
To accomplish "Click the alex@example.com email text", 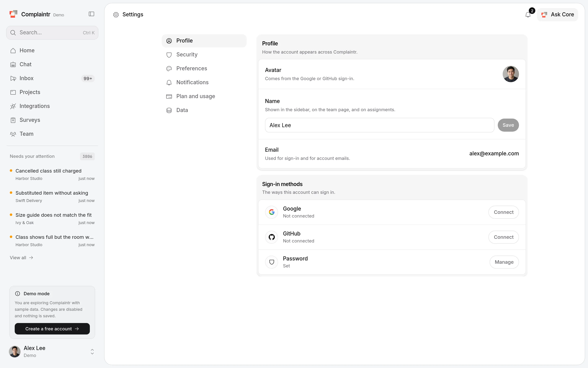I will coord(494,154).
